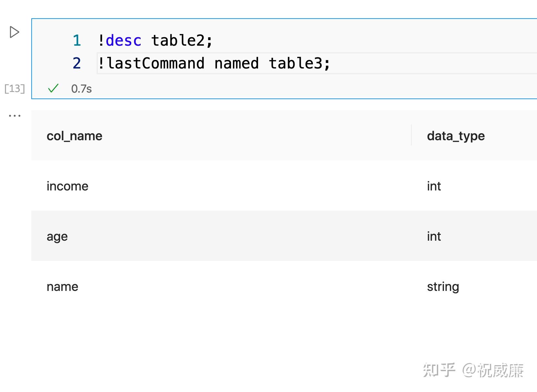This screenshot has height=392, width=537.
Task: Click the int type in the age row
Action: [x=434, y=236]
